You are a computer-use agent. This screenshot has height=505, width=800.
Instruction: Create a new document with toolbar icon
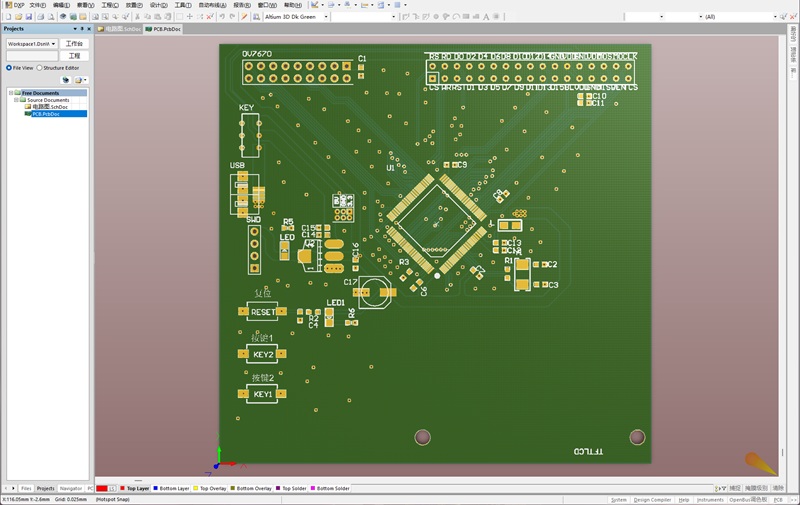pos(9,17)
